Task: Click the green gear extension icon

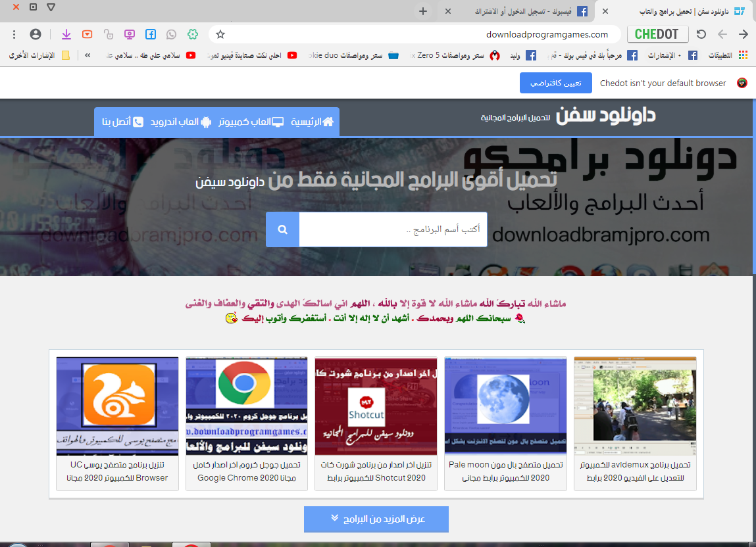Action: 193,34
